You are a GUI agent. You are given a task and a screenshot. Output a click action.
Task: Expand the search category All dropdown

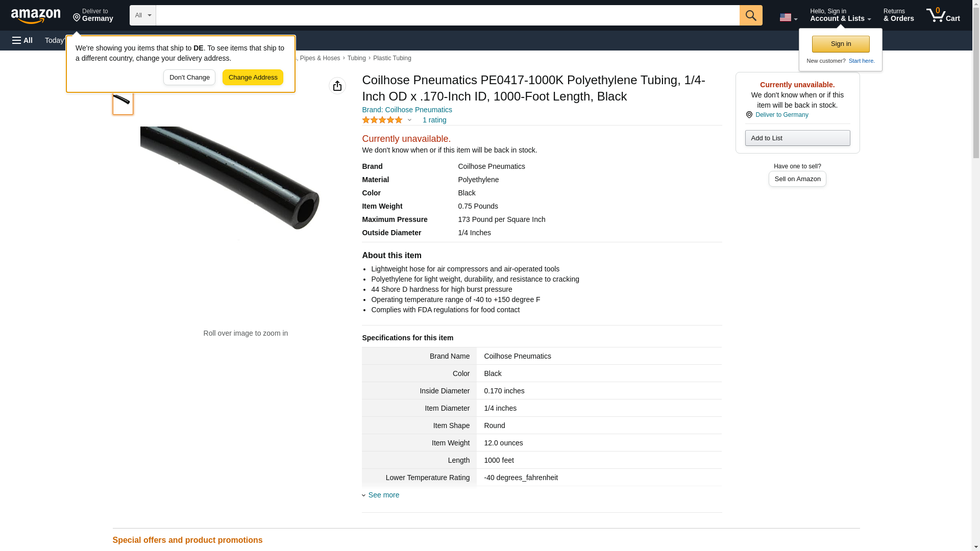pos(142,15)
